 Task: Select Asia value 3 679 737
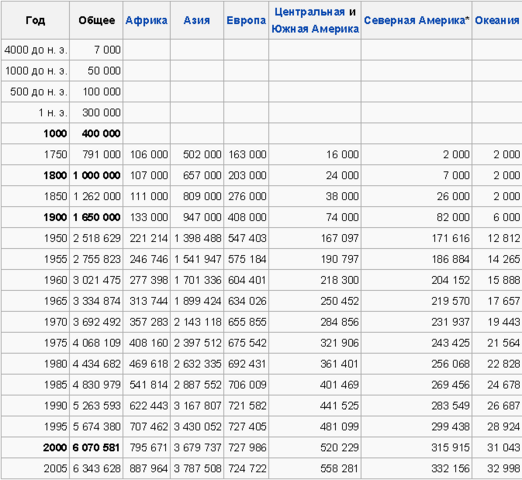tap(197, 447)
